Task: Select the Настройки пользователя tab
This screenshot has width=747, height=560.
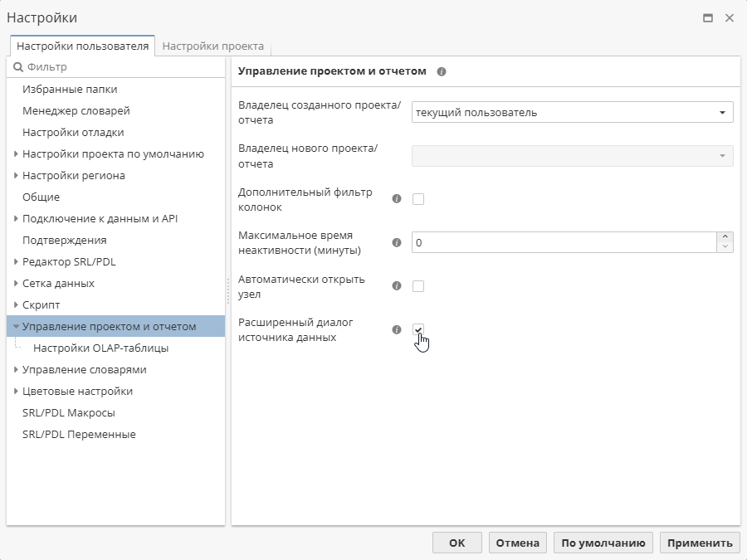Action: [82, 46]
